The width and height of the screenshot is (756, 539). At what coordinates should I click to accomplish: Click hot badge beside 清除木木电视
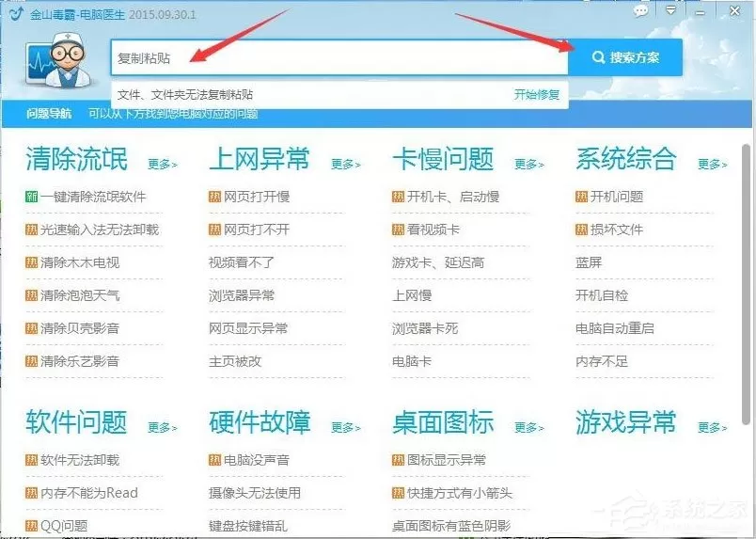31,262
